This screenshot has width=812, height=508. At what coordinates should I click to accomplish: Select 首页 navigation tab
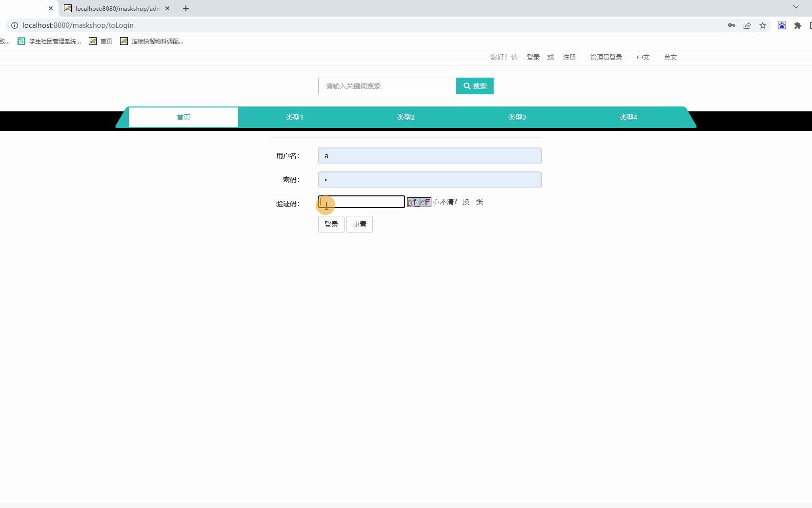click(x=183, y=117)
